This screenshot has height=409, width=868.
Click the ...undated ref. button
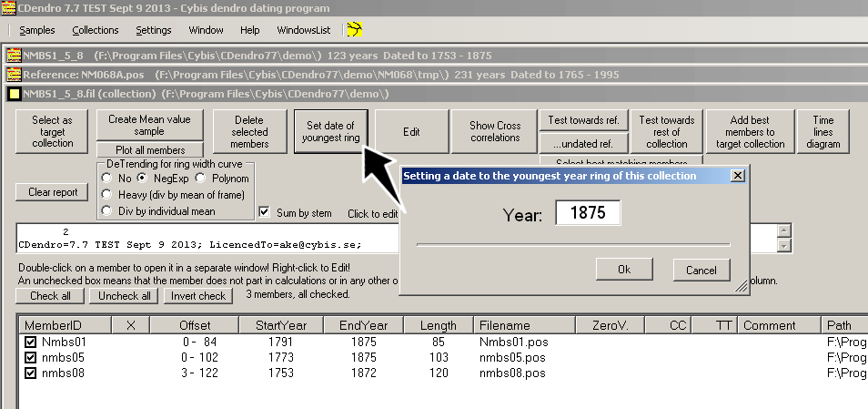[x=583, y=144]
